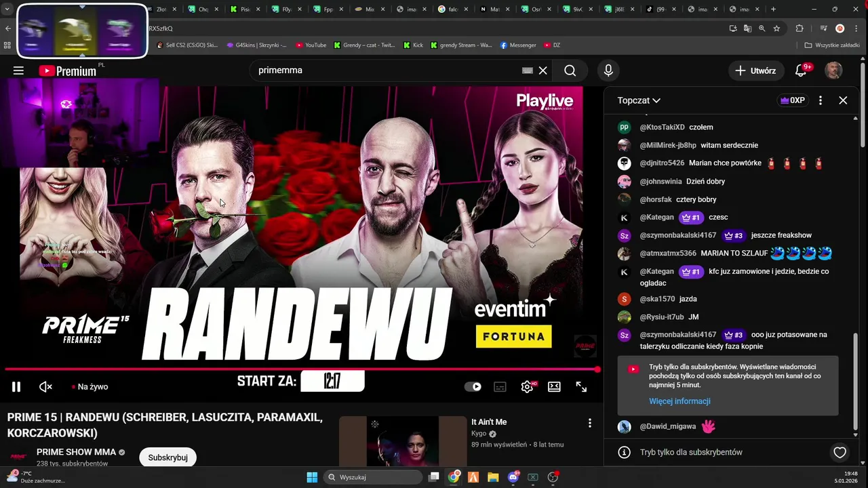Open options menu for 'It Ain't Me'
This screenshot has width=868, height=488.
click(590, 423)
